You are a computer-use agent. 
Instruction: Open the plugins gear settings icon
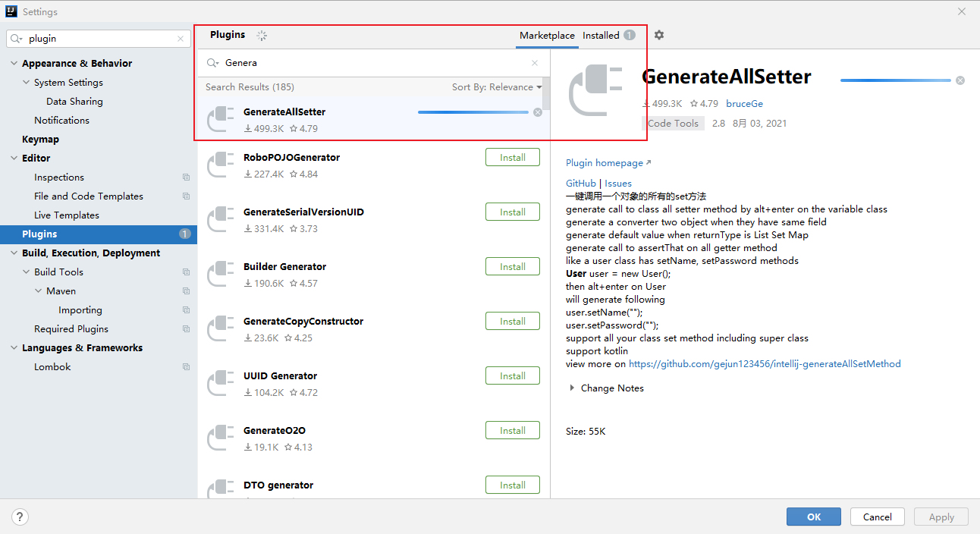tap(659, 35)
